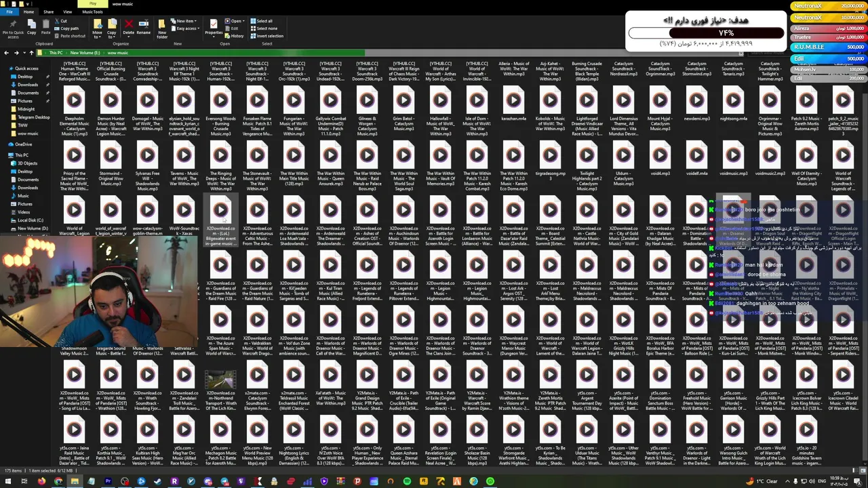Open the recent locations dropdown arrow
The height and width of the screenshot is (488, 868).
[x=23, y=53]
